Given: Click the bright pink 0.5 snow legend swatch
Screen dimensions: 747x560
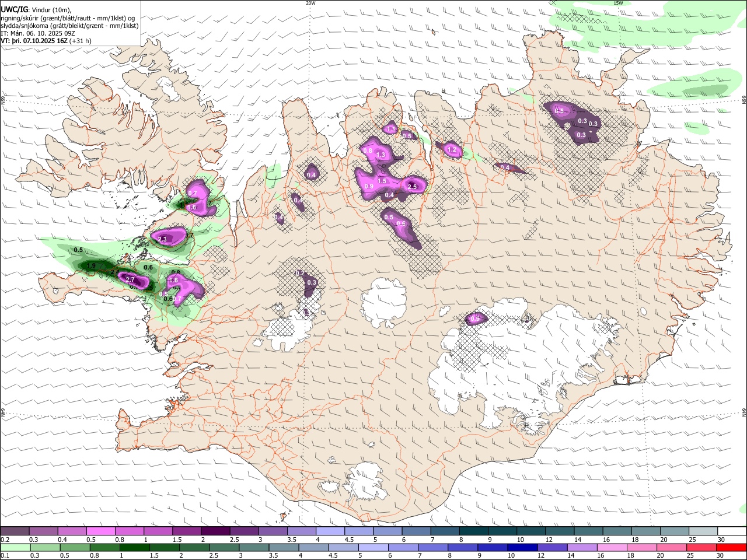Looking at the screenshot, I should coord(100,531).
